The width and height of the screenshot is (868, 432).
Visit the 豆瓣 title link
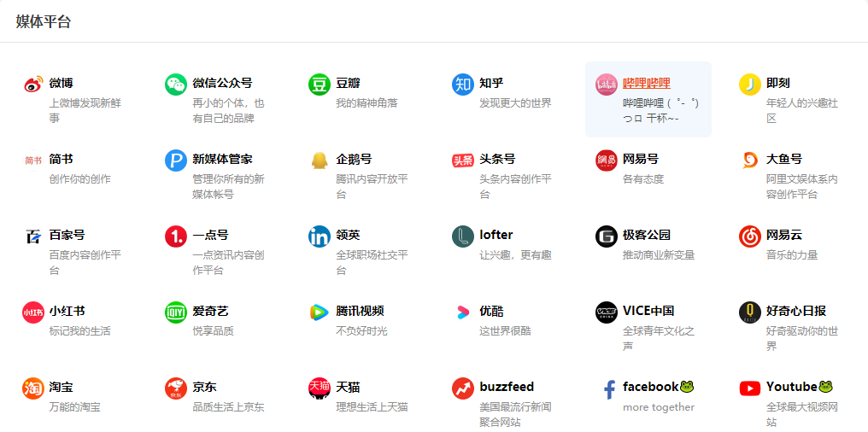pos(348,83)
